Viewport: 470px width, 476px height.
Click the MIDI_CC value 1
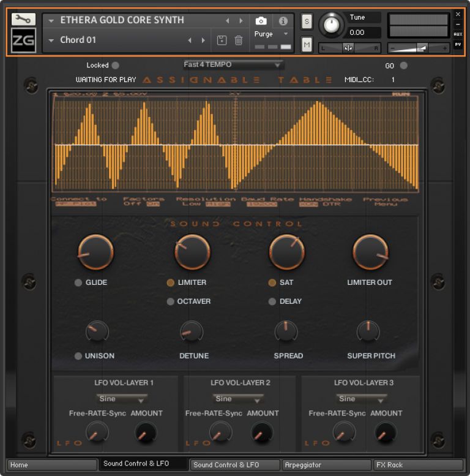393,80
